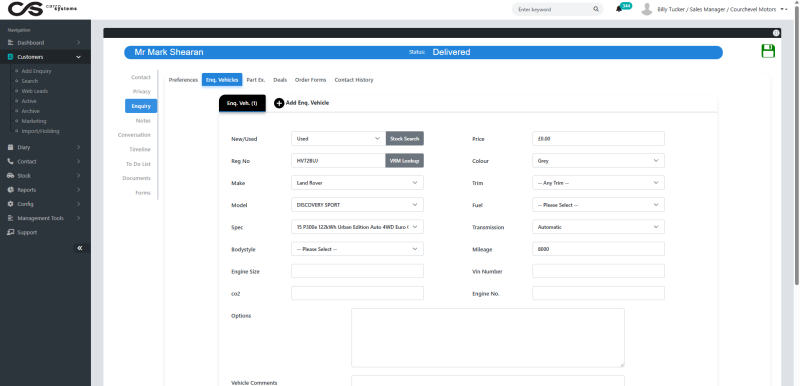
Task: Open the Contact History tab
Action: (354, 80)
